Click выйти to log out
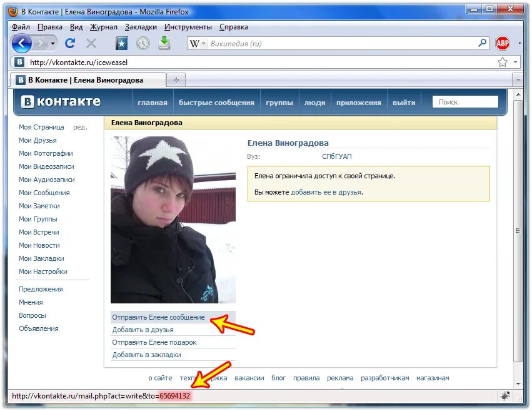The image size is (532, 411). click(x=404, y=103)
